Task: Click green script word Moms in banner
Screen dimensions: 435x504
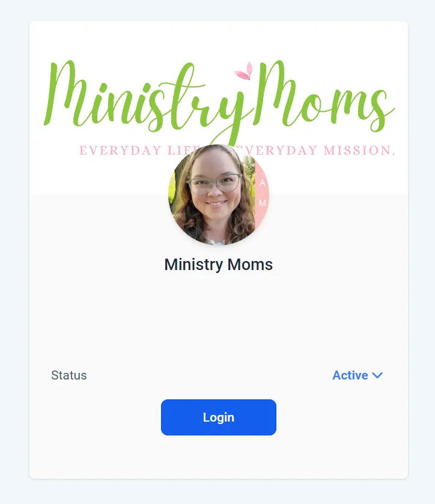Action: click(324, 96)
